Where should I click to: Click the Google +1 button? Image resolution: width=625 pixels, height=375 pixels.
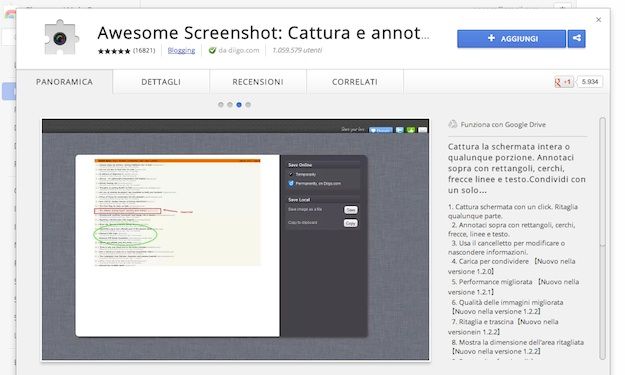563,82
